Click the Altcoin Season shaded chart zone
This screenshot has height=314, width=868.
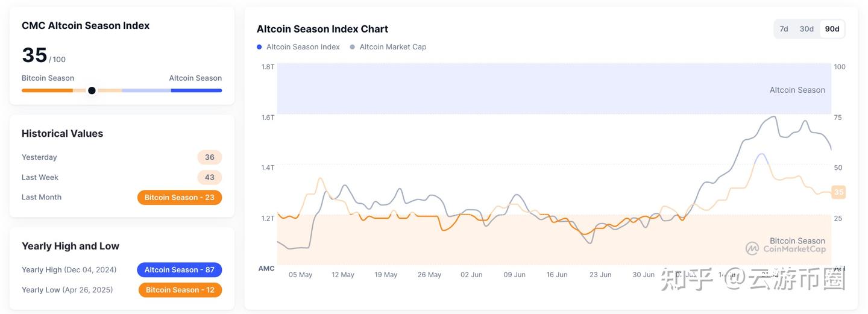point(542,89)
